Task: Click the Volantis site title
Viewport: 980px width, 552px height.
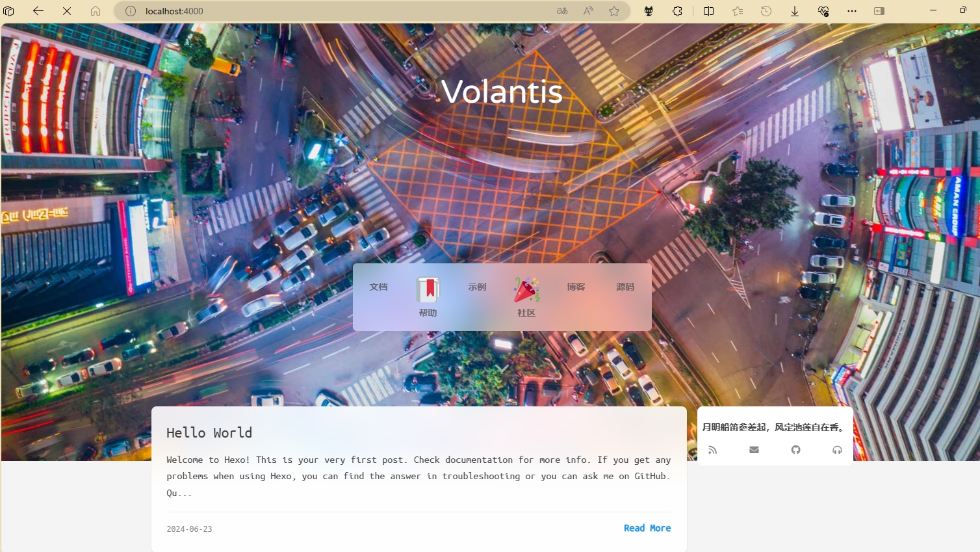Action: pos(502,92)
